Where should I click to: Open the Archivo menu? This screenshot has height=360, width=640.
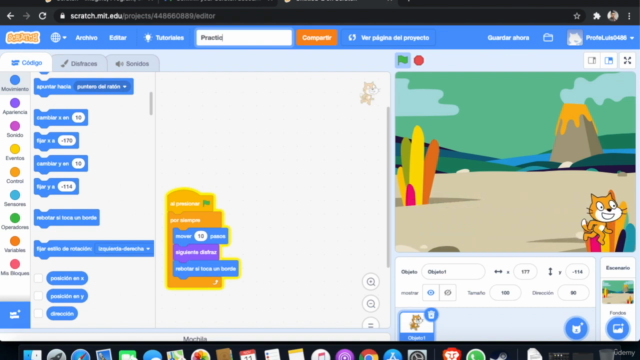[x=87, y=38]
